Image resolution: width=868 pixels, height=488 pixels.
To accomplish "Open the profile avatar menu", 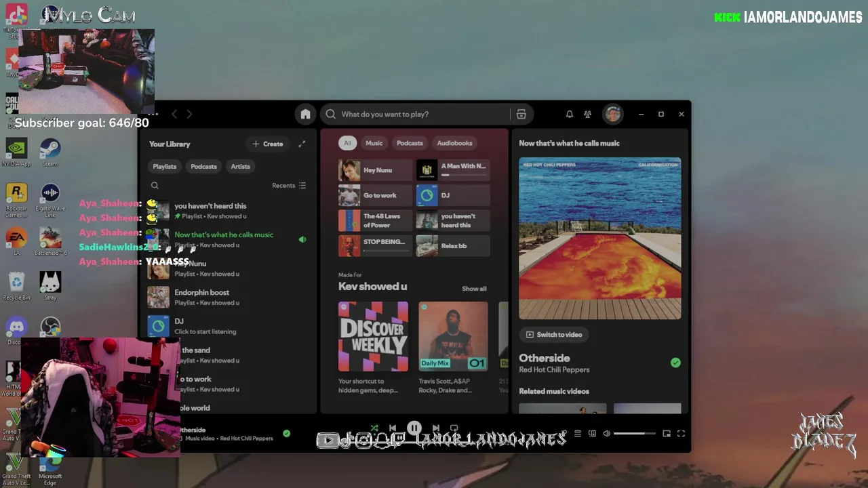I will click(x=613, y=114).
